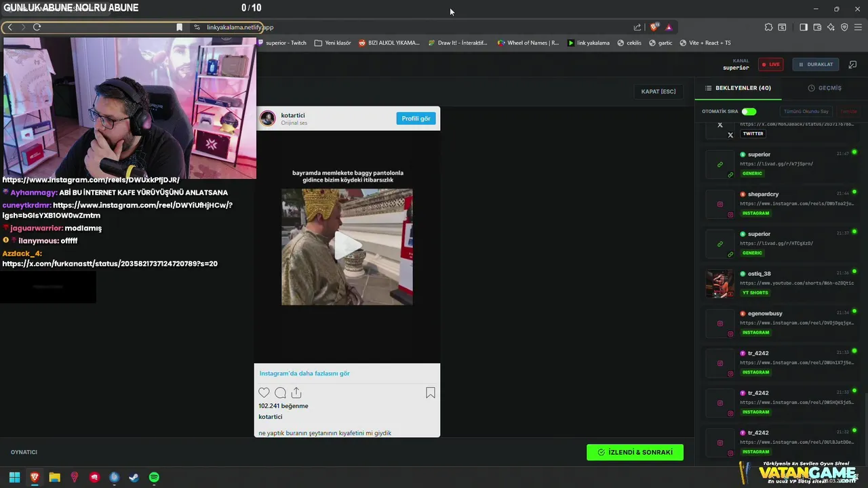Share the Instagram post via the share icon
The width and height of the screenshot is (868, 488).
(296, 392)
